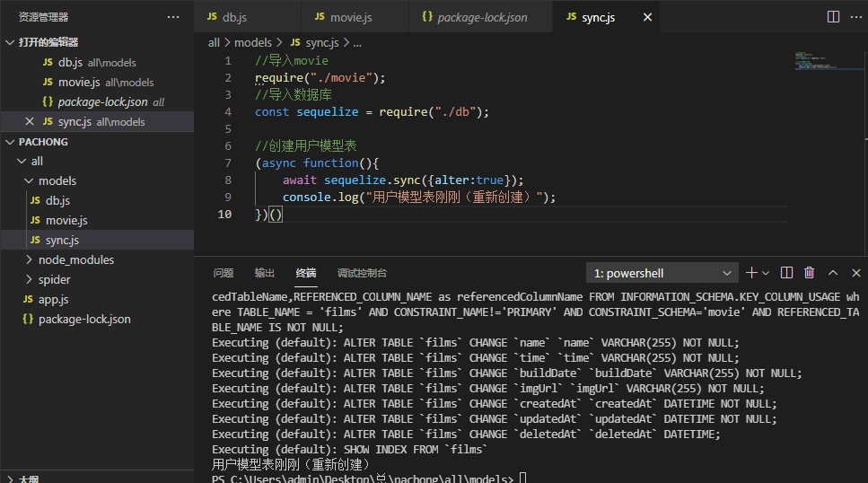This screenshot has width=868, height=483.
Task: Kill the terminal with trash icon
Action: pos(810,273)
